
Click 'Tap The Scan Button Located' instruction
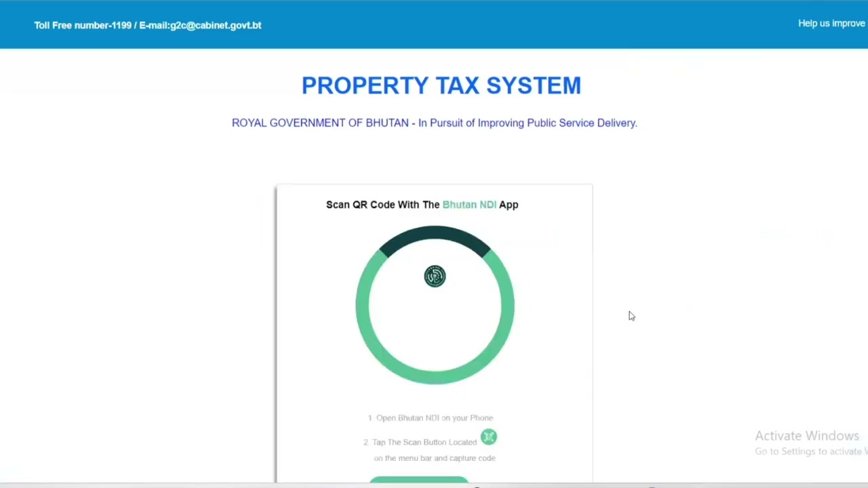(420, 442)
